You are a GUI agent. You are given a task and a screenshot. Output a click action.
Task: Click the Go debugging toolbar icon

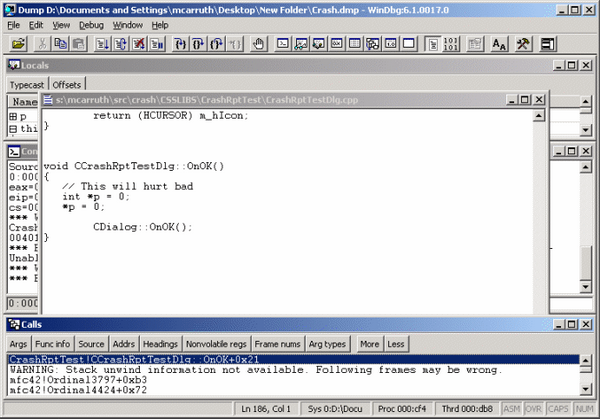102,44
